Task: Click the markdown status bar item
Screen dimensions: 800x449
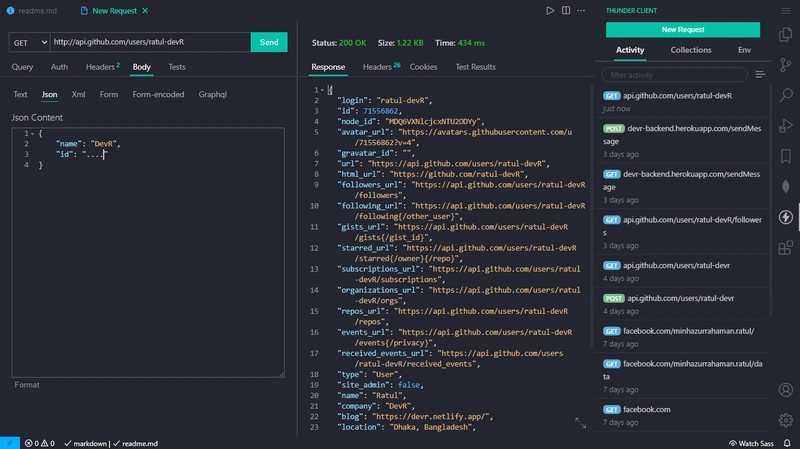Action: pos(86,443)
